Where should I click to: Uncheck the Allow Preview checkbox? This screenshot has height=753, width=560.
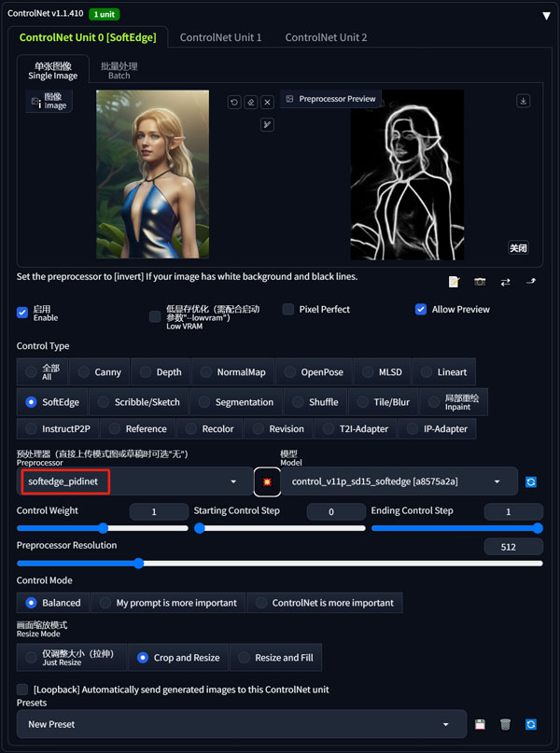(x=421, y=309)
